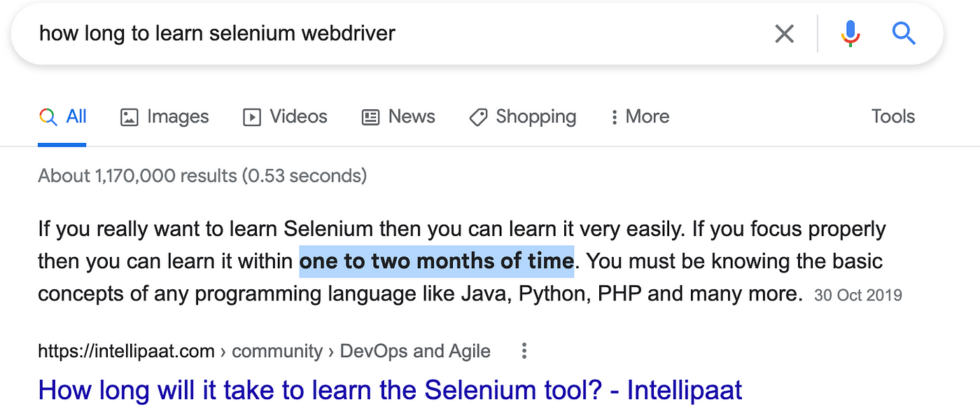The height and width of the screenshot is (414, 980).
Task: Click the community breadcrumb in the URL
Action: coord(277,351)
